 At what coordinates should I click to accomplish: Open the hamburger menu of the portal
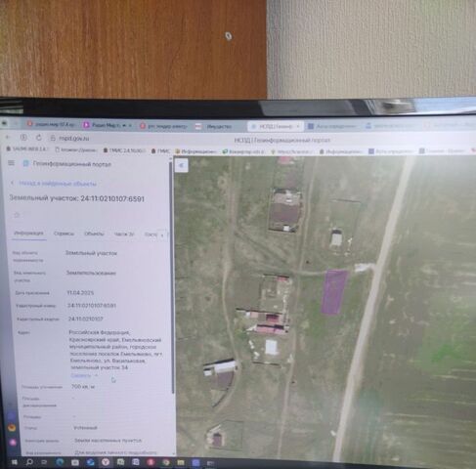(11, 163)
